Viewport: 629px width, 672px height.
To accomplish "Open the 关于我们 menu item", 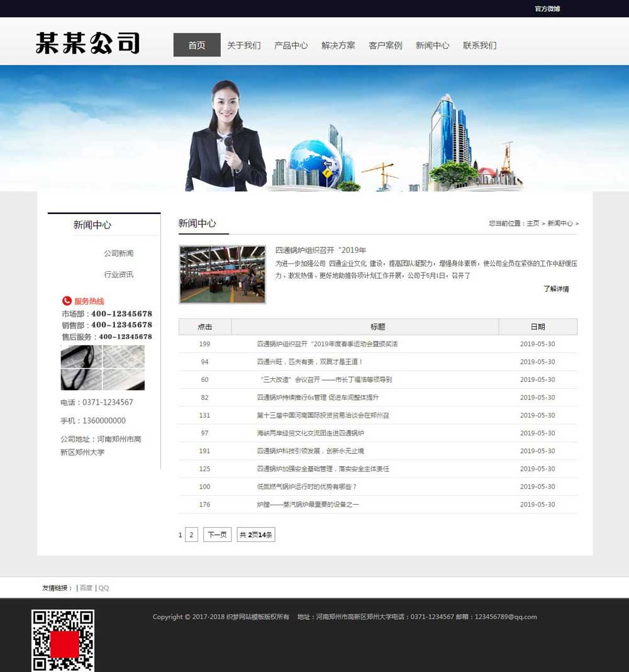I will tap(243, 45).
